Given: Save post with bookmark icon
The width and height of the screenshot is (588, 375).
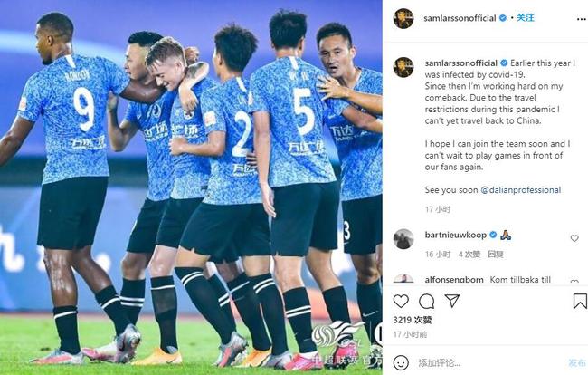Looking at the screenshot, I should click(580, 301).
